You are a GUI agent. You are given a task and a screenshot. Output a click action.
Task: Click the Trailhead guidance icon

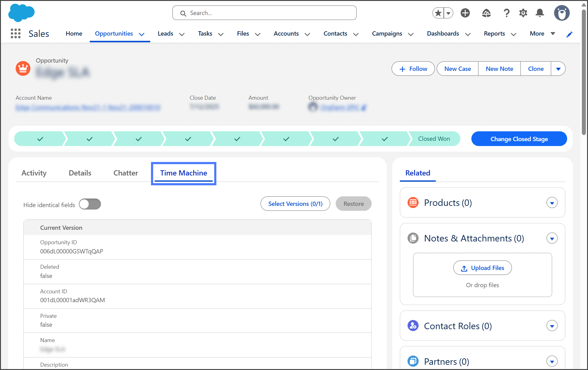486,13
